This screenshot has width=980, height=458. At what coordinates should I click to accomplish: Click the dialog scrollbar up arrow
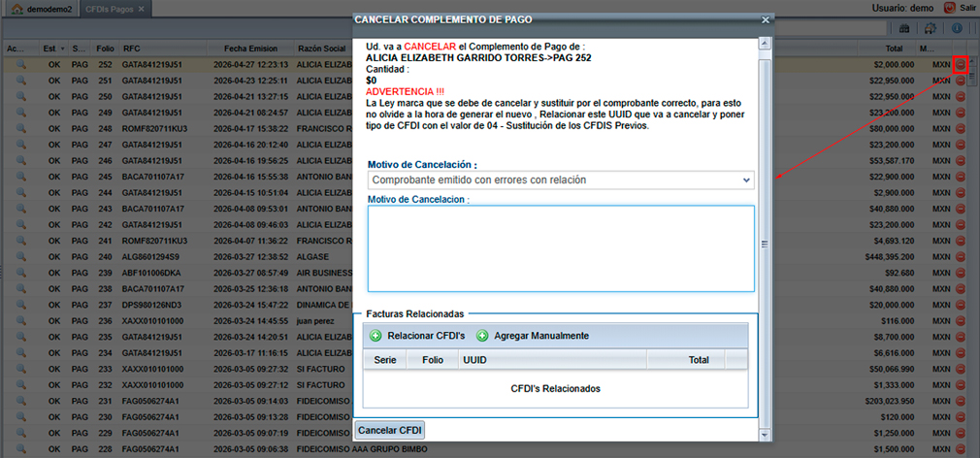tap(766, 43)
